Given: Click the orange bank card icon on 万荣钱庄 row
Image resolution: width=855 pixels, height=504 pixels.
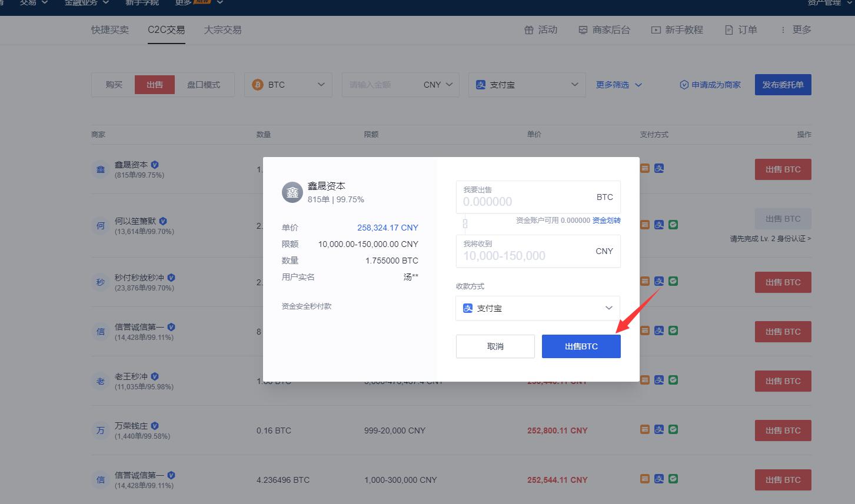Looking at the screenshot, I should (644, 429).
